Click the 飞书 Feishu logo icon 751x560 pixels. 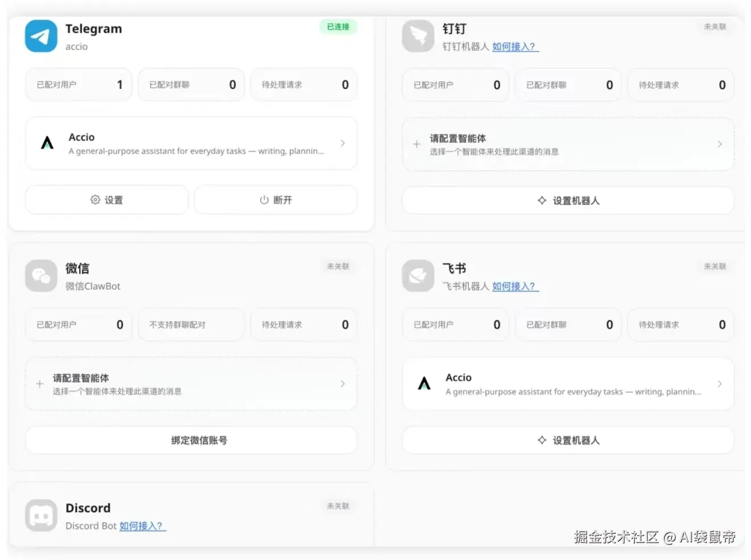pos(418,276)
